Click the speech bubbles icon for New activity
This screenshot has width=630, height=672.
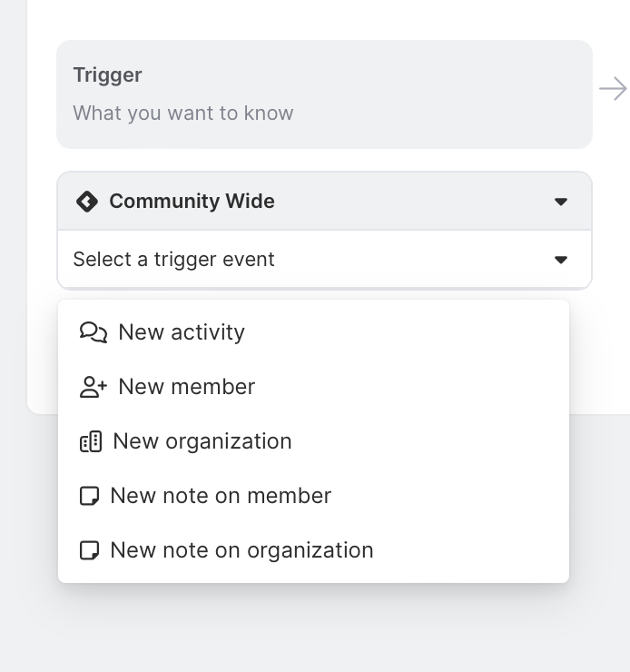[93, 332]
